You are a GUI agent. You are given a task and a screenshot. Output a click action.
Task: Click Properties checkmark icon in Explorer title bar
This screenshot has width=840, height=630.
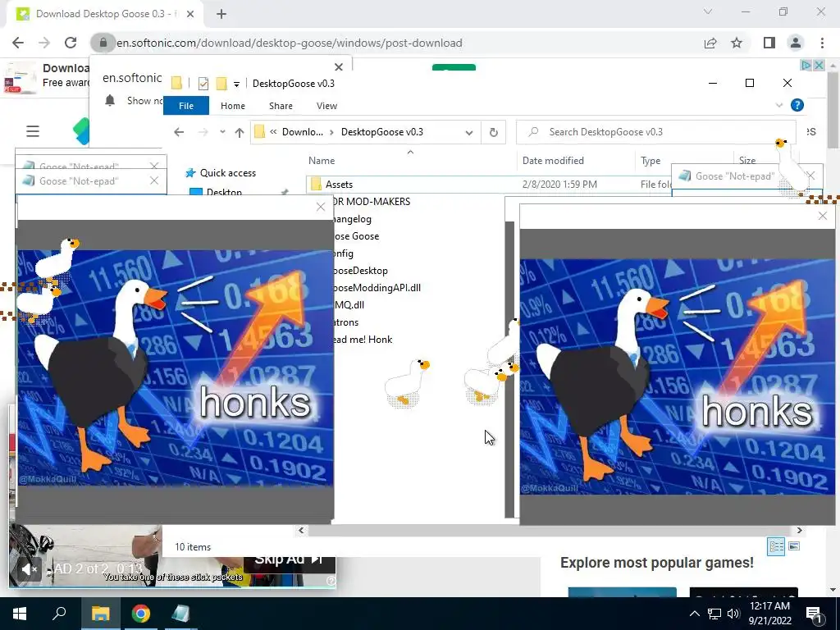pos(203,83)
